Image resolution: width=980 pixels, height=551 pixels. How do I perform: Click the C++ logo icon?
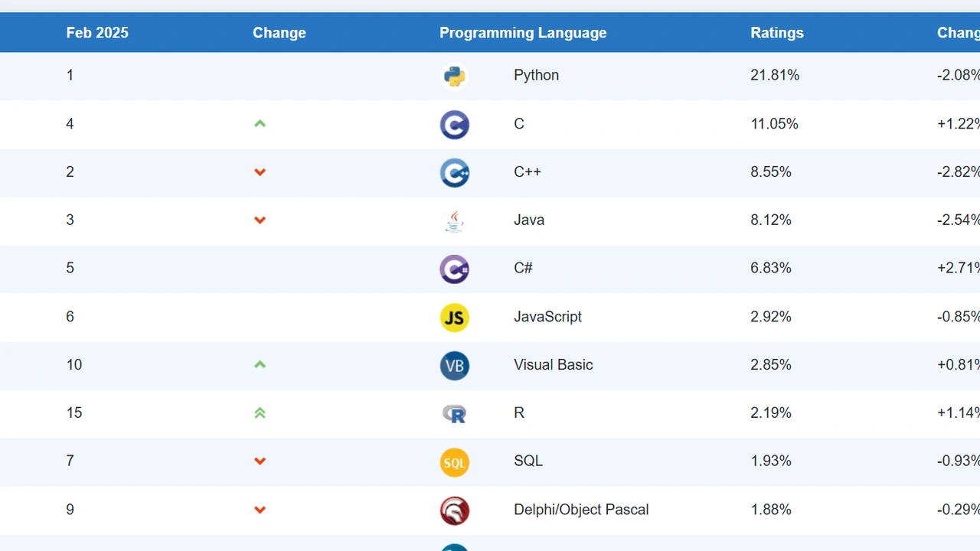pyautogui.click(x=454, y=173)
